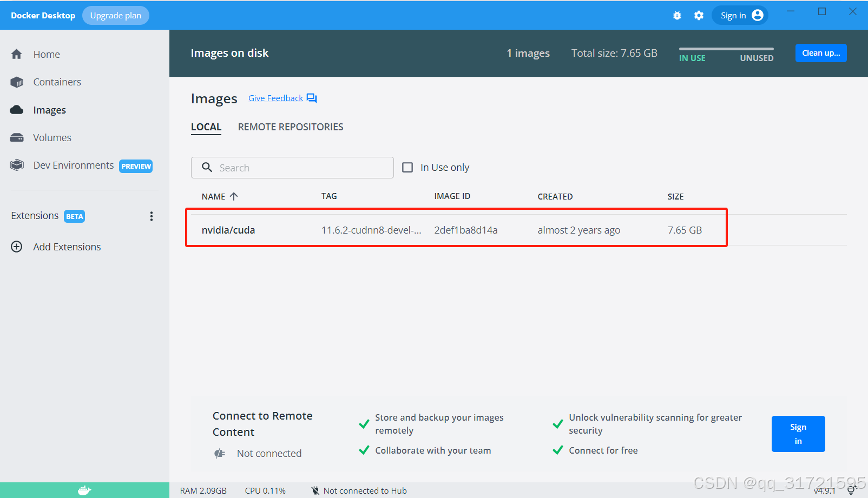
Task: Click the Volumes drive icon
Action: [17, 138]
